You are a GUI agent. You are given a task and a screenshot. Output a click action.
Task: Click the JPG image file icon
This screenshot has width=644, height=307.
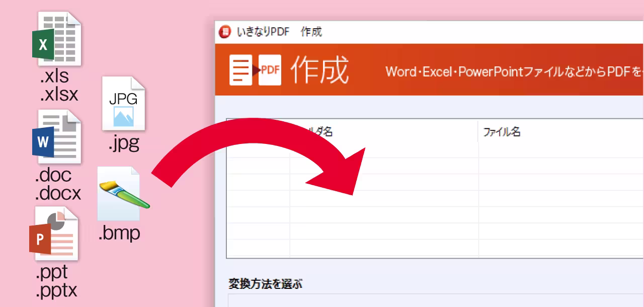tap(124, 104)
